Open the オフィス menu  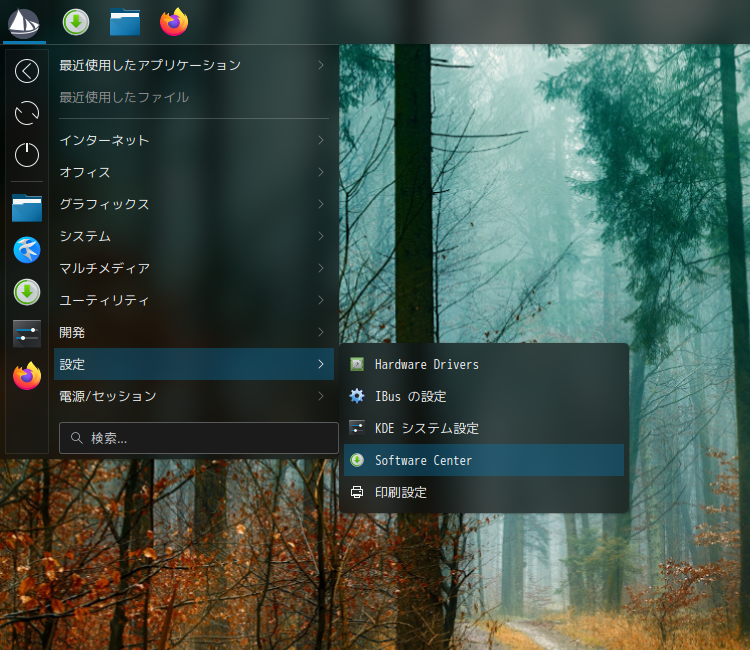pos(194,172)
